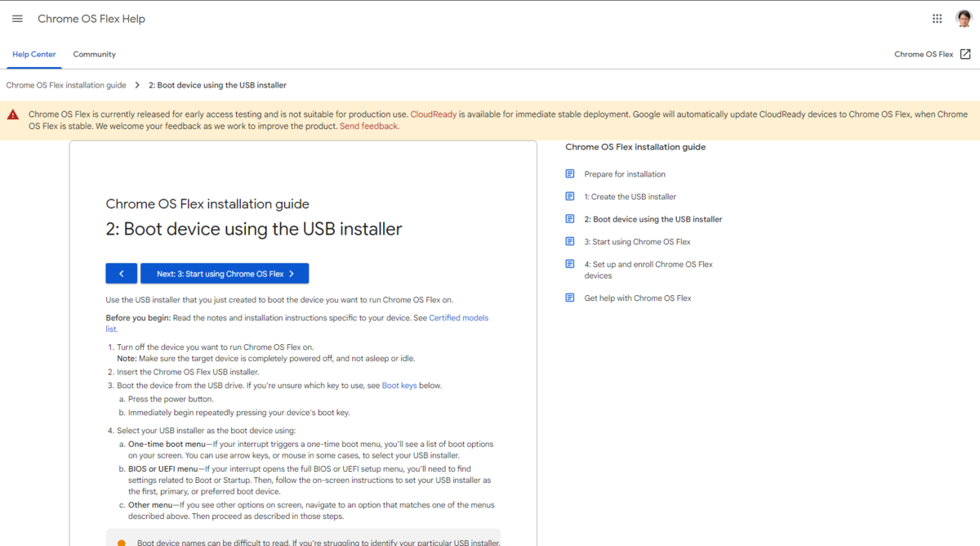Click the Chrome OS Flex Help title
Screen dimensions: 980x546
coord(91,19)
